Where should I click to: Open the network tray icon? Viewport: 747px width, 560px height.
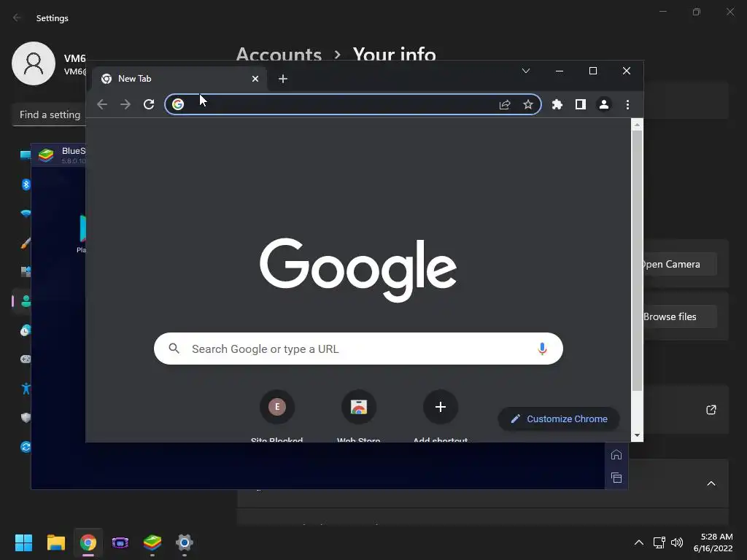(x=659, y=542)
